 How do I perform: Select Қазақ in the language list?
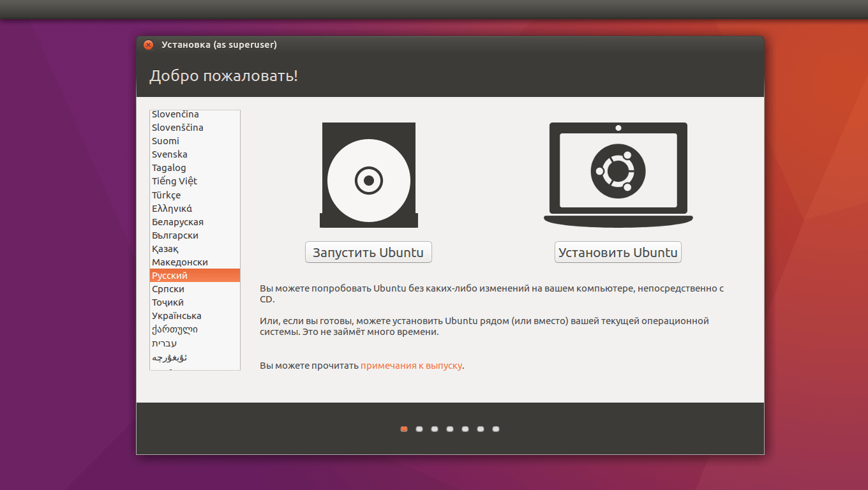[195, 249]
